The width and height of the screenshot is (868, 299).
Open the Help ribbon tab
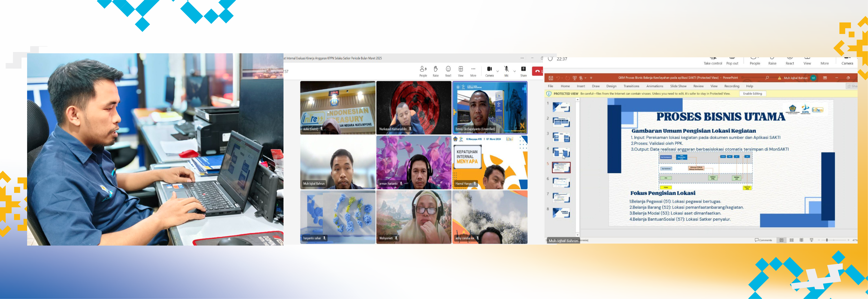pyautogui.click(x=750, y=86)
